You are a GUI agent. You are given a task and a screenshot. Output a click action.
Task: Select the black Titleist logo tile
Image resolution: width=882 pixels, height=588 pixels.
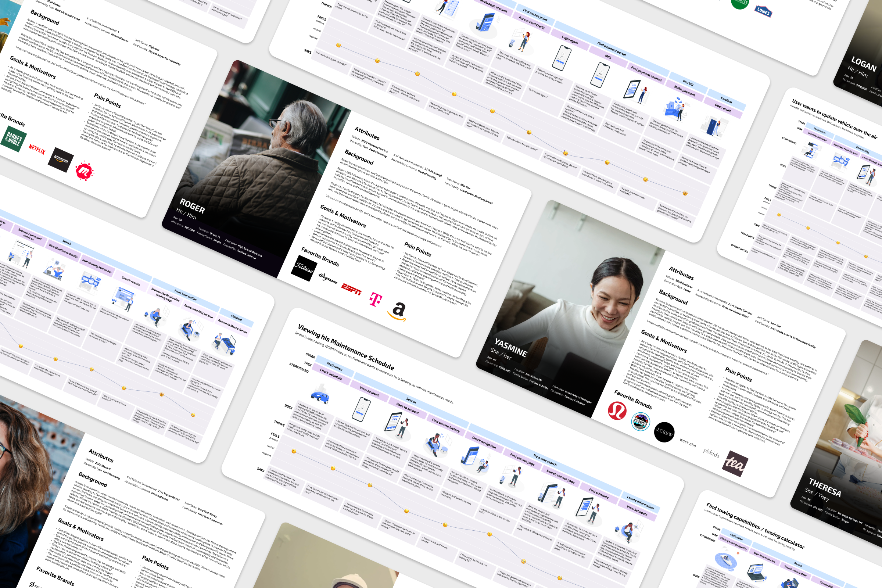[304, 268]
